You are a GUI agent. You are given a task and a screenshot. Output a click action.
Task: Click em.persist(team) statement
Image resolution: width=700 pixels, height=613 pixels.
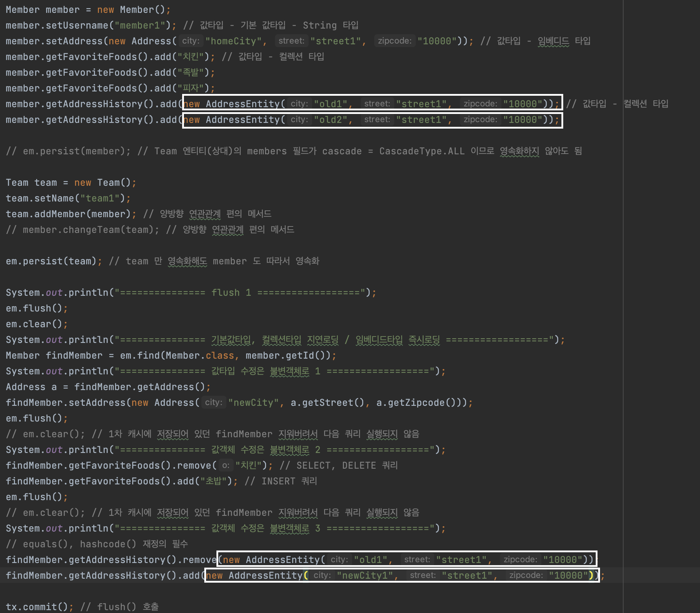(54, 261)
